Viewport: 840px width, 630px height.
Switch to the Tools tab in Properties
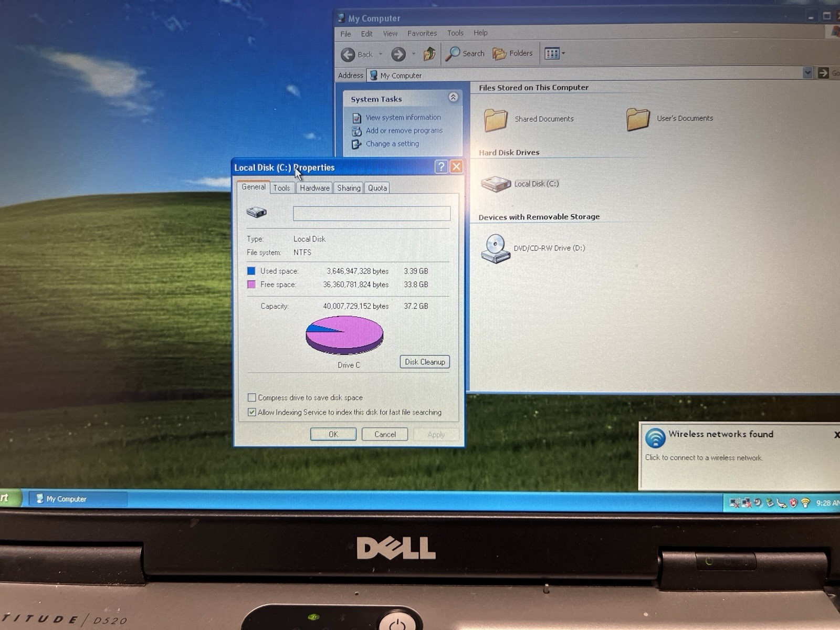click(281, 188)
